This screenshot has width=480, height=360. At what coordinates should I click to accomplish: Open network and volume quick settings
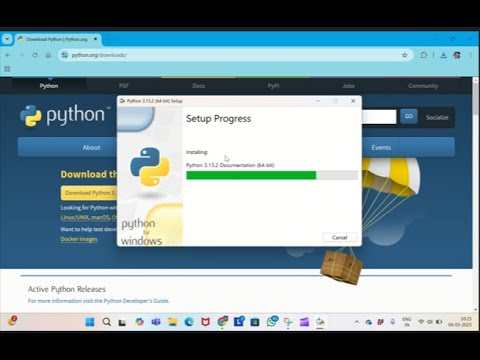tap(430, 322)
